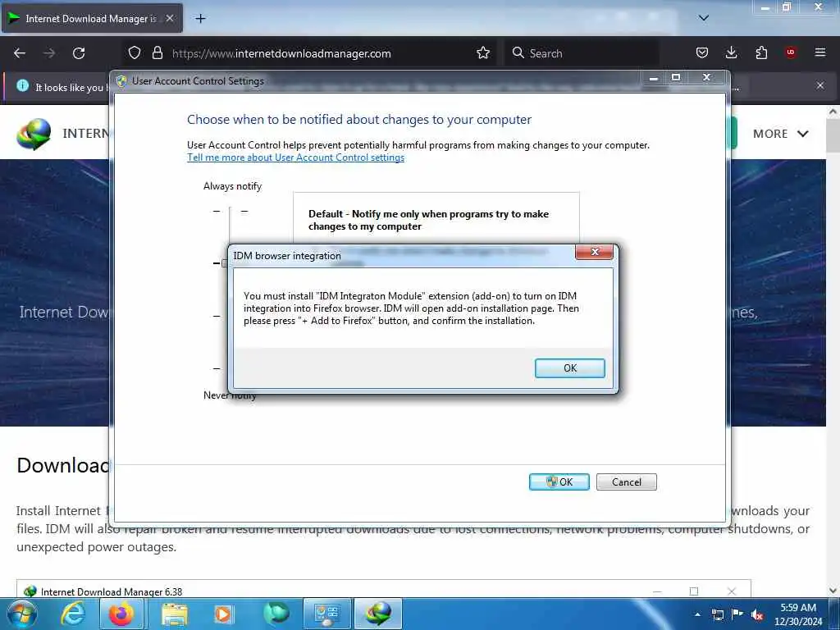This screenshot has height=630, width=840.
Task: Click the uBlock Origin toolbar icon
Action: (x=790, y=52)
